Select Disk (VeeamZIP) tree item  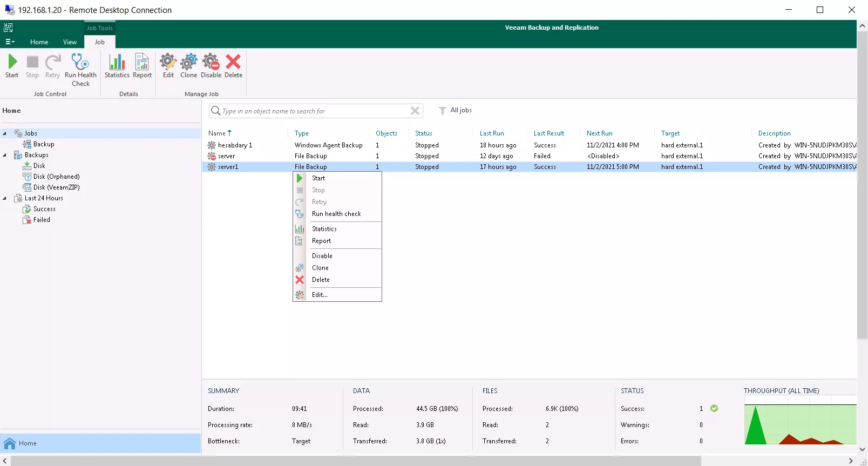(56, 187)
